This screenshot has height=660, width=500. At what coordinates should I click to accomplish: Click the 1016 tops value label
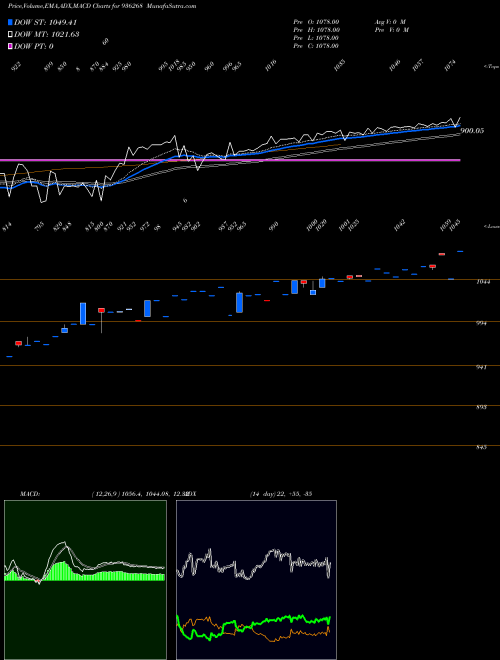271,65
